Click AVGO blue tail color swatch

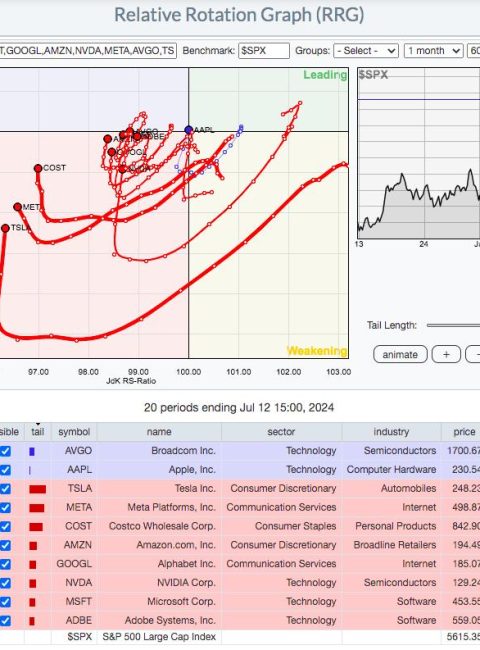coord(32,451)
